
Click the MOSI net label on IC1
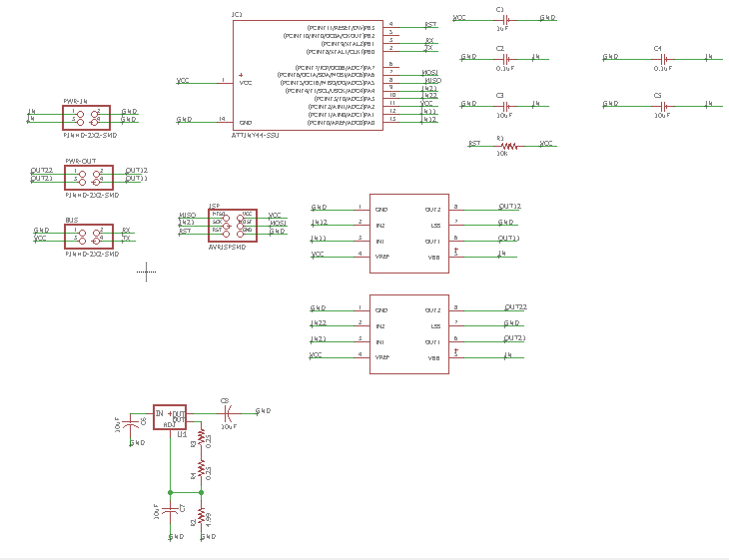(x=430, y=72)
